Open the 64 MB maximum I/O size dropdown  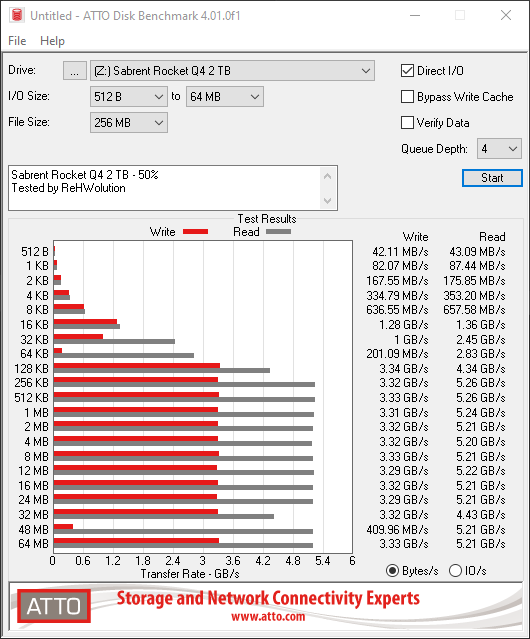click(x=225, y=97)
